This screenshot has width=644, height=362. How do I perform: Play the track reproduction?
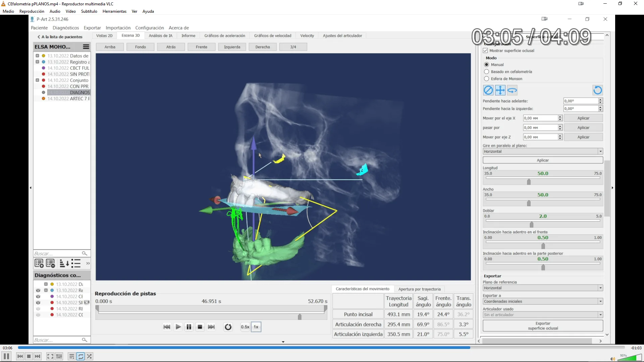(x=178, y=327)
